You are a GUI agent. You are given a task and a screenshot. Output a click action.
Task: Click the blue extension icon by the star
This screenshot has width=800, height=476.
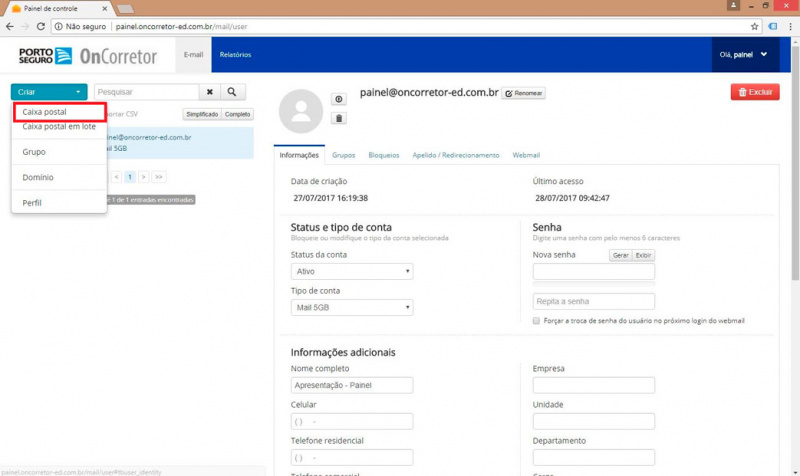(x=773, y=27)
